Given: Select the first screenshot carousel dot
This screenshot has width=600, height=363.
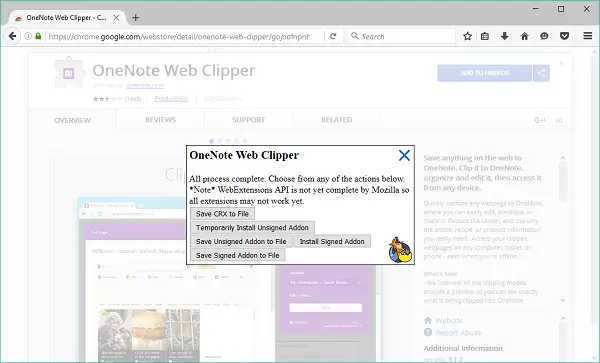Looking at the screenshot, I should pos(211,141).
